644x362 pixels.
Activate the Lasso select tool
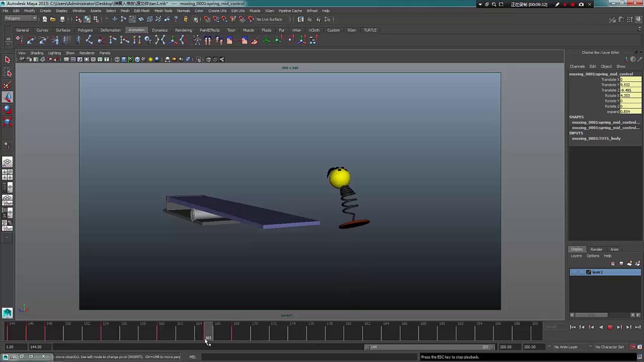point(7,72)
